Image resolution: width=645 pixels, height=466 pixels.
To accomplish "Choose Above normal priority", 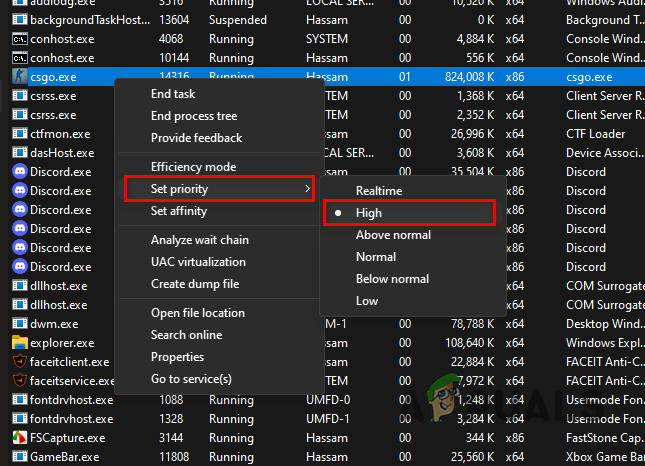I will point(393,235).
